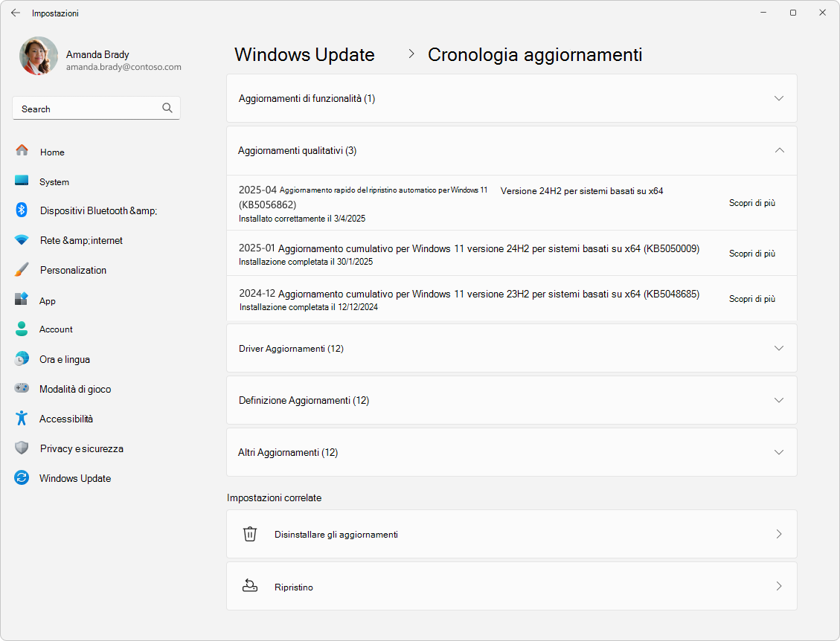Select Windows Update in sidebar
Screen dimensions: 840x641
pos(75,478)
